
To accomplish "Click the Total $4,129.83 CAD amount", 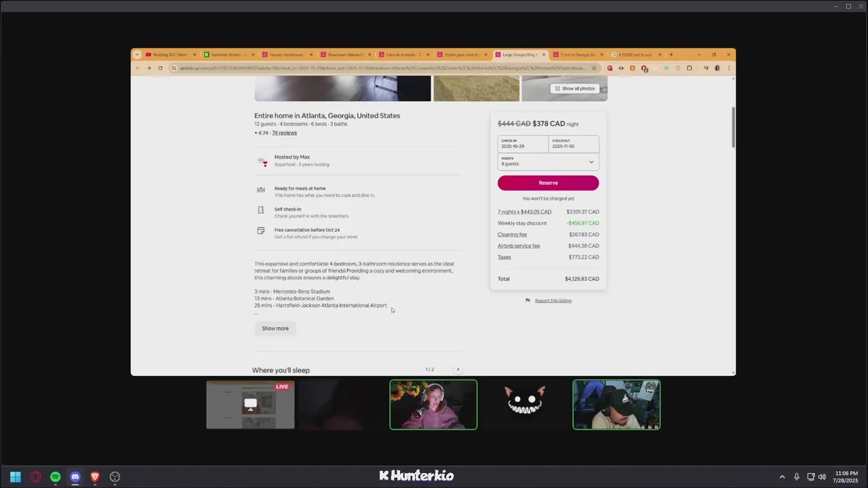I will coord(582,279).
